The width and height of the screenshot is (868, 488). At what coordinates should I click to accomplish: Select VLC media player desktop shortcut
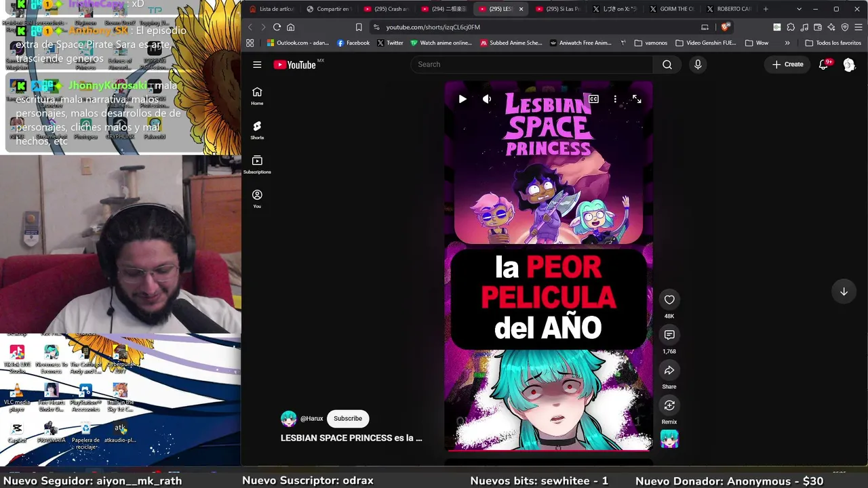[17, 397]
